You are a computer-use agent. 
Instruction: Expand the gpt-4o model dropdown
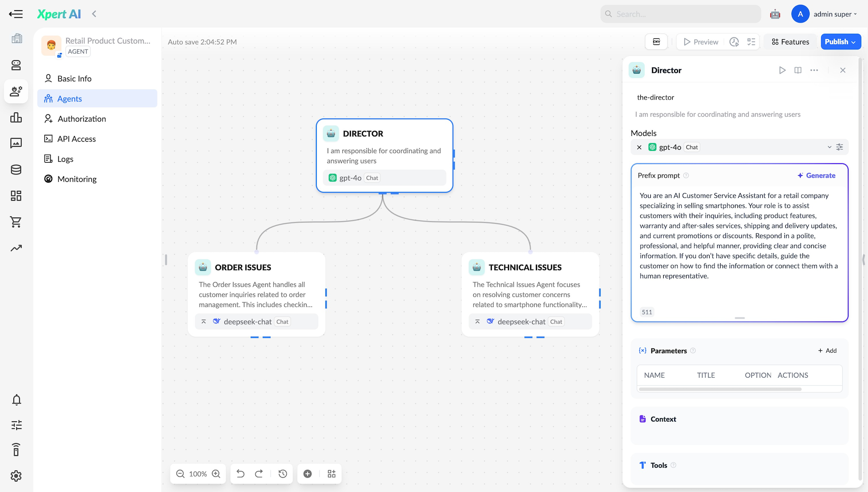(x=829, y=147)
